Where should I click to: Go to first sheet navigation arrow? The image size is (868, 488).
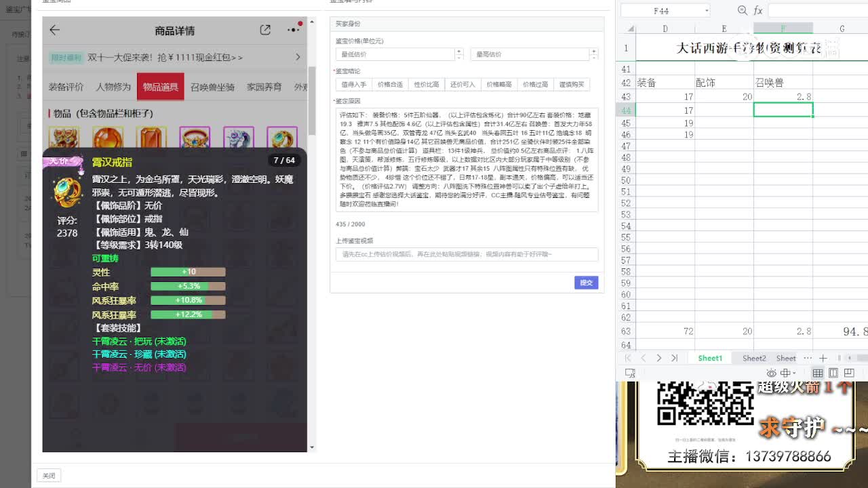coord(628,358)
